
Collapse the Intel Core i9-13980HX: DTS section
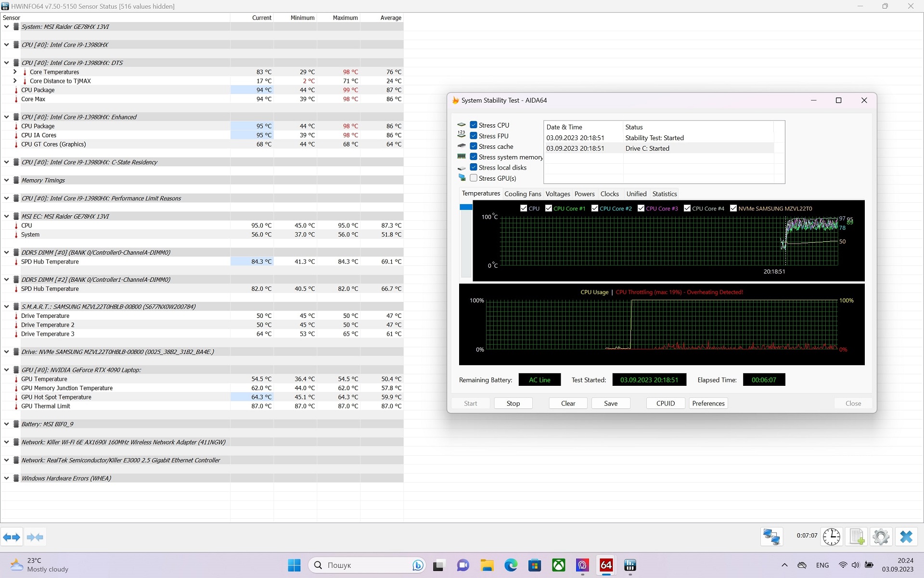coord(6,63)
